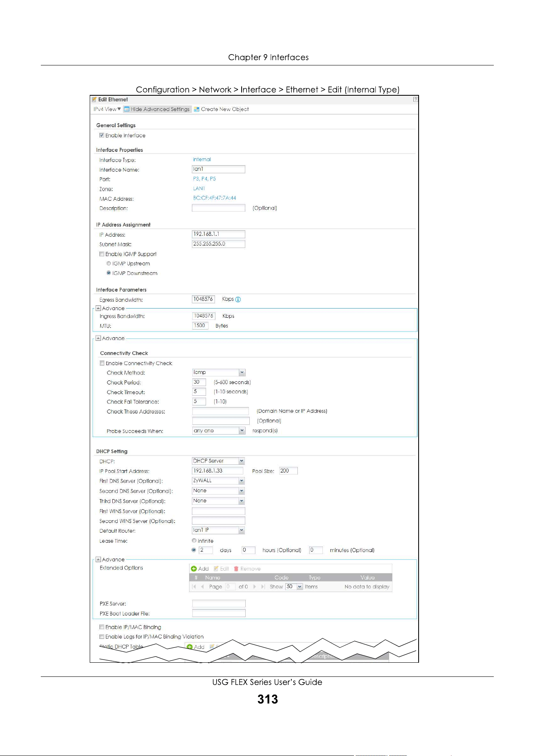Tick Enable Connectivity Check
Image resolution: width=535 pixels, height=756 pixels.
pyautogui.click(x=102, y=363)
